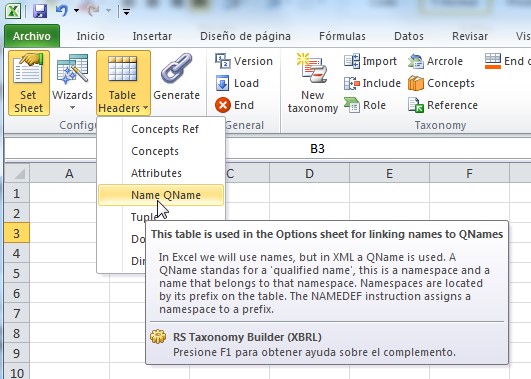This screenshot has height=379, width=531.
Task: Click the Load download icon
Action: pos(222,83)
